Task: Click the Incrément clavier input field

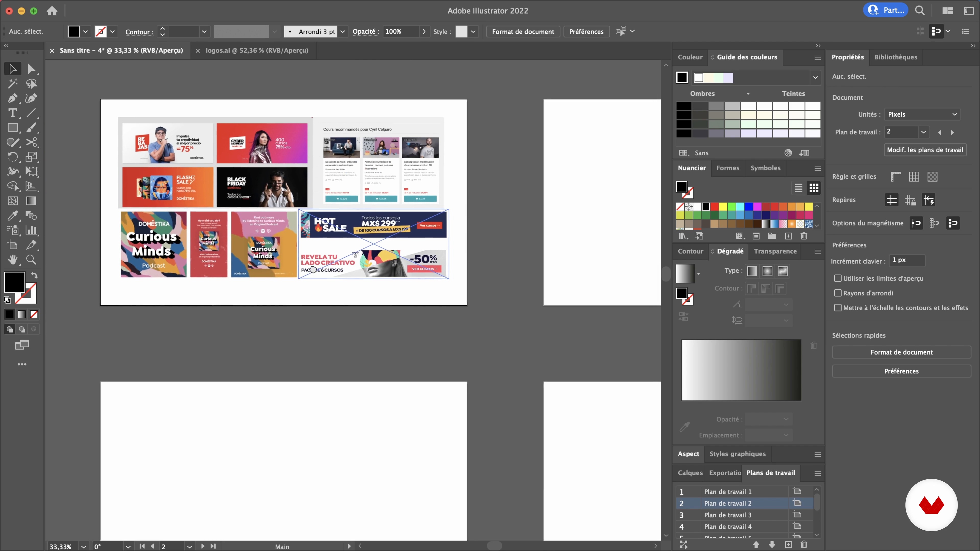Action: (x=907, y=260)
